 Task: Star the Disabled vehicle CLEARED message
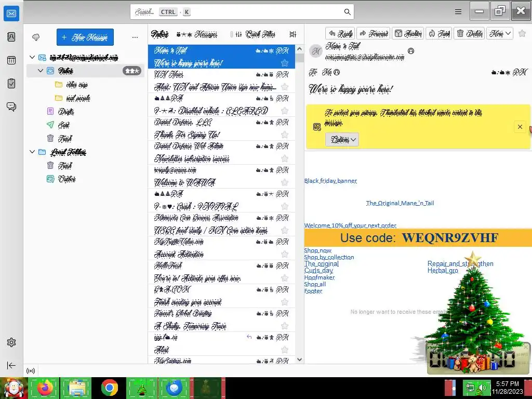tap(285, 111)
